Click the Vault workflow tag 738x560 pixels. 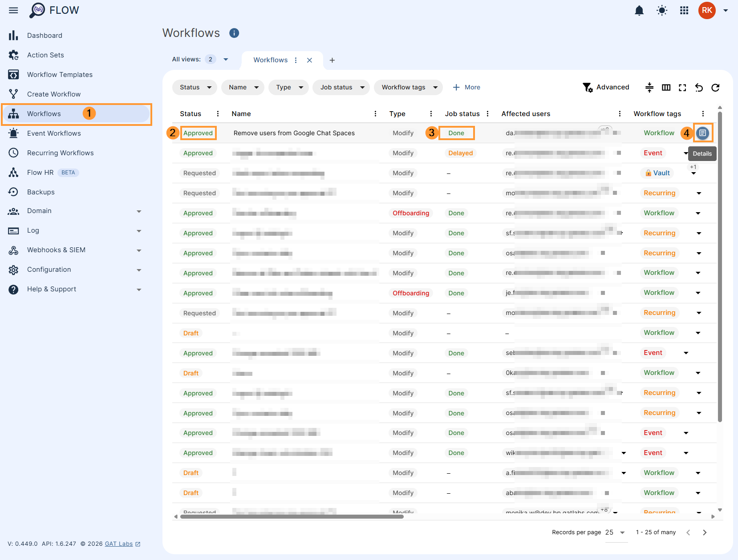click(657, 173)
